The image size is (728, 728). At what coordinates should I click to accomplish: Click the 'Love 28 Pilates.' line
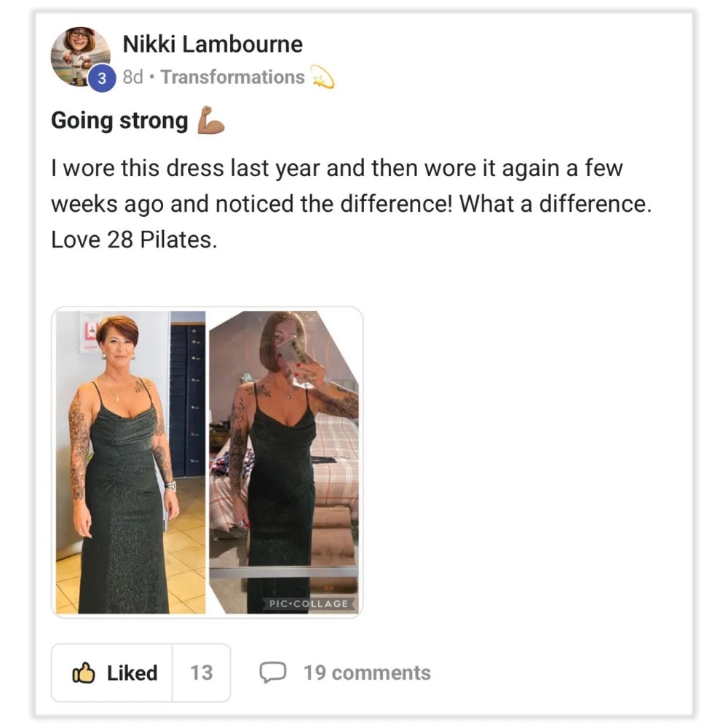[x=134, y=240]
